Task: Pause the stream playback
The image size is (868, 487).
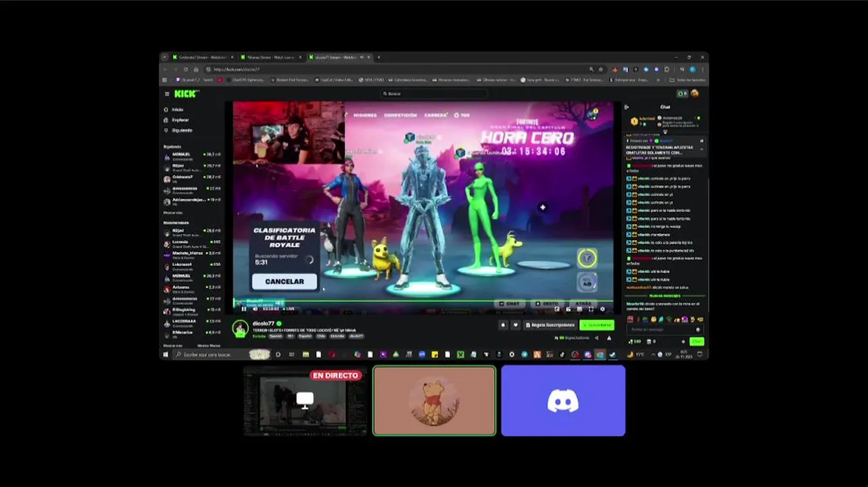Action: tap(244, 309)
